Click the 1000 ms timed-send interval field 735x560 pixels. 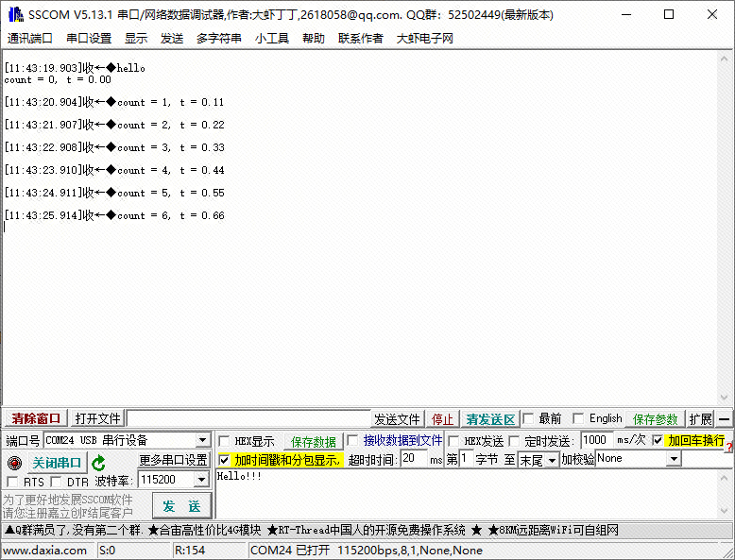click(597, 440)
